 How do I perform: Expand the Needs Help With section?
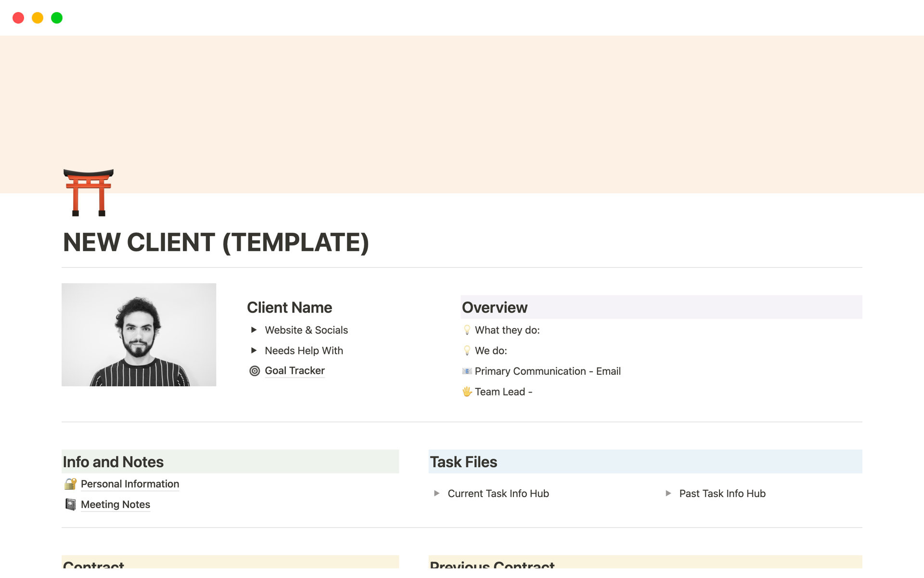pyautogui.click(x=254, y=350)
